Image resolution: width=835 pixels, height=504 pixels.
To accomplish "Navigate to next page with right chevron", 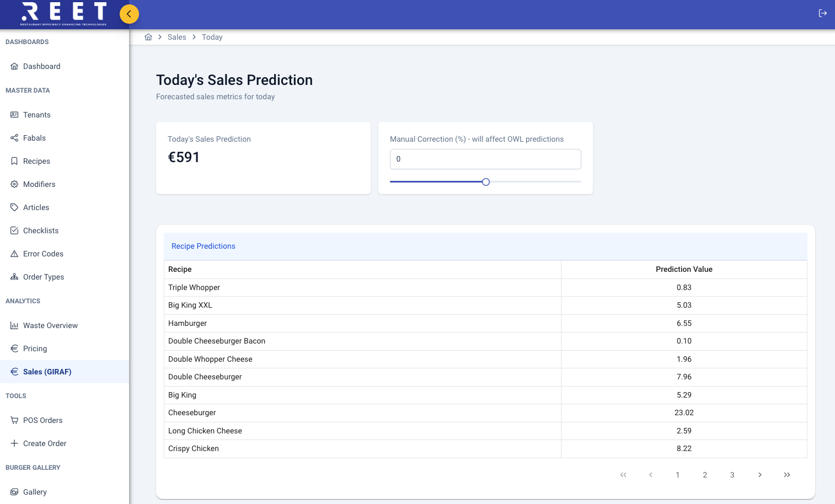I will pos(759,475).
